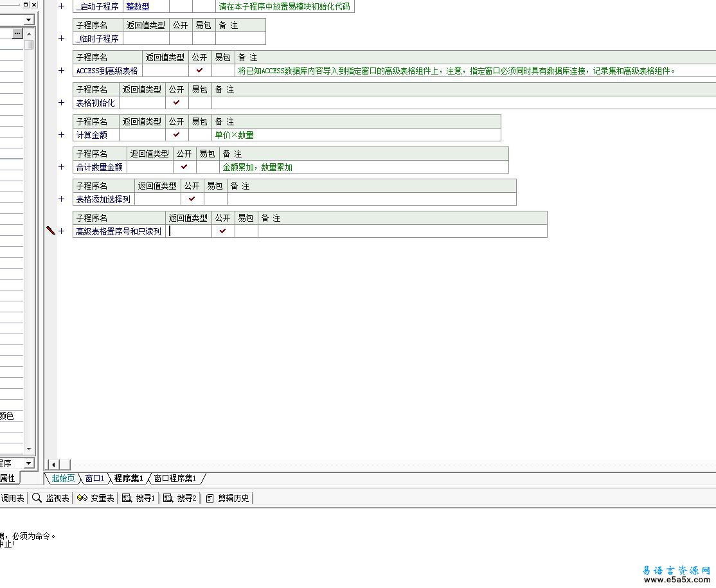Expand the 合计数量金额 subroutine
The height and width of the screenshot is (588, 716).
(x=61, y=167)
